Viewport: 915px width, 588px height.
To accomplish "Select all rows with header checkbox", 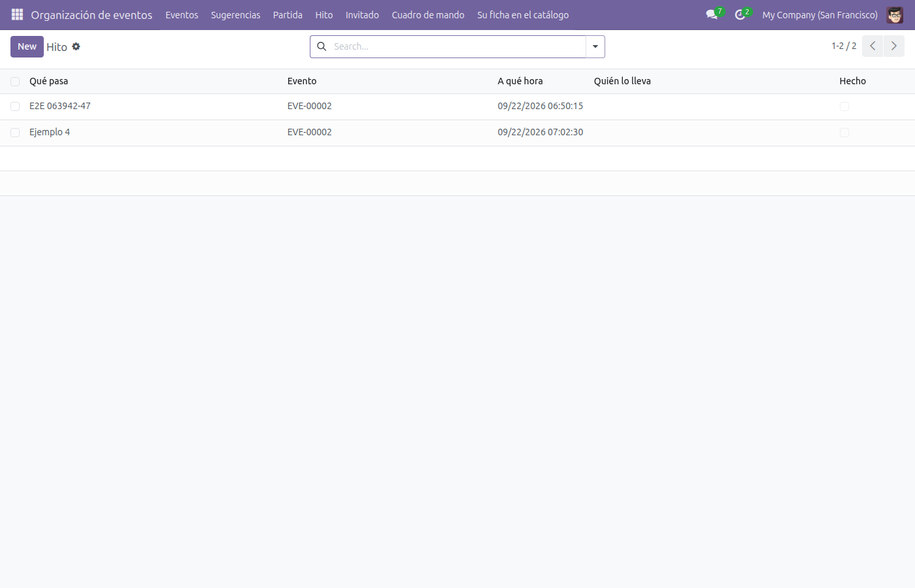I will (x=15, y=82).
